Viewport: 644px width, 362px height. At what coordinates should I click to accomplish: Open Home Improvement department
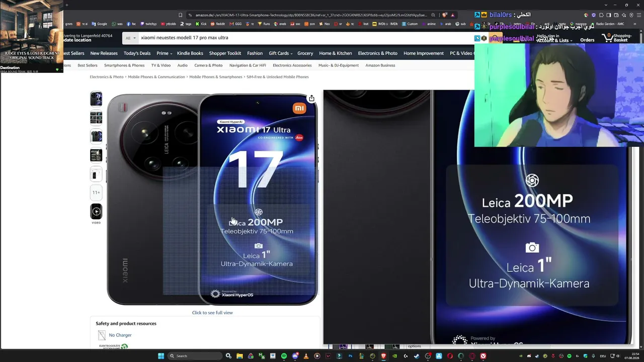point(424,53)
